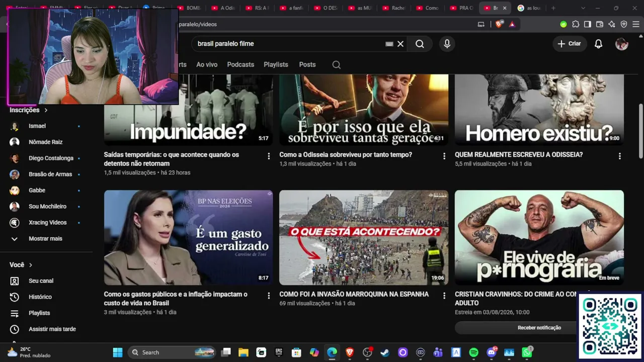
Task: Open video title 'COMO FOI A INVASÃO MARROQUINA NA ESPANHA'
Action: pyautogui.click(x=354, y=294)
